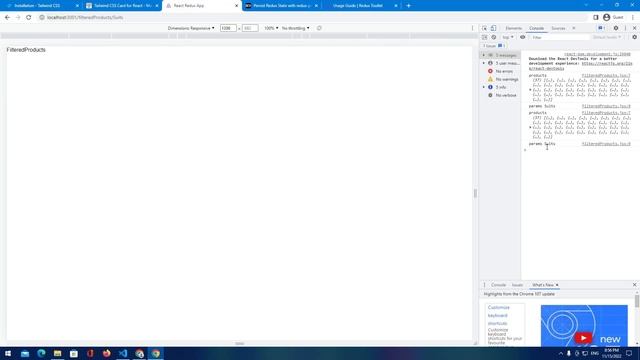Open Chrome three-dot menu
Viewport: 640px width, 360px height.
[x=633, y=18]
